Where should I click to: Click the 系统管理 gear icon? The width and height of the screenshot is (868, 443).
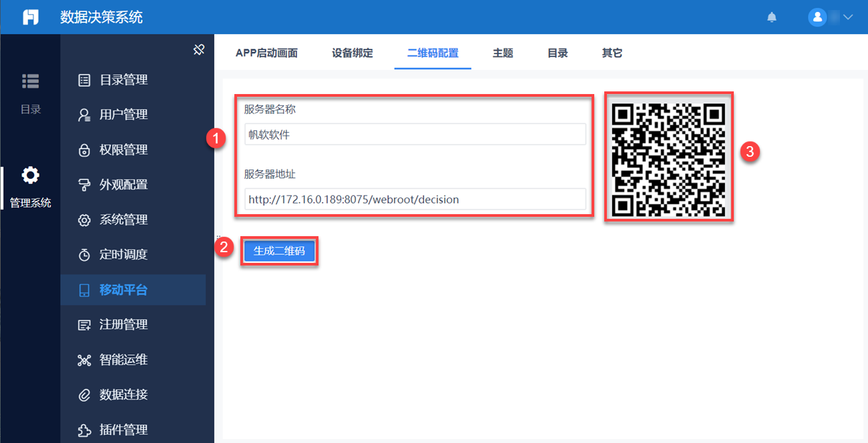pos(84,220)
